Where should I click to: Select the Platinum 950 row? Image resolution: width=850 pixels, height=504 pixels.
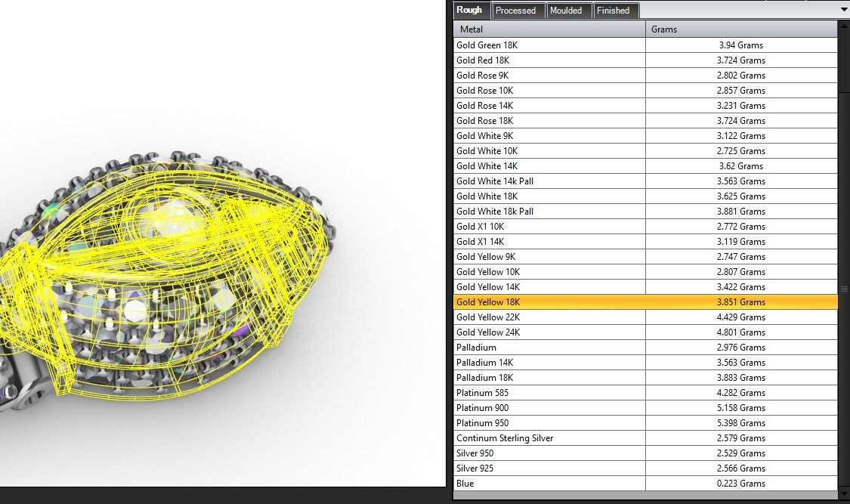645,422
